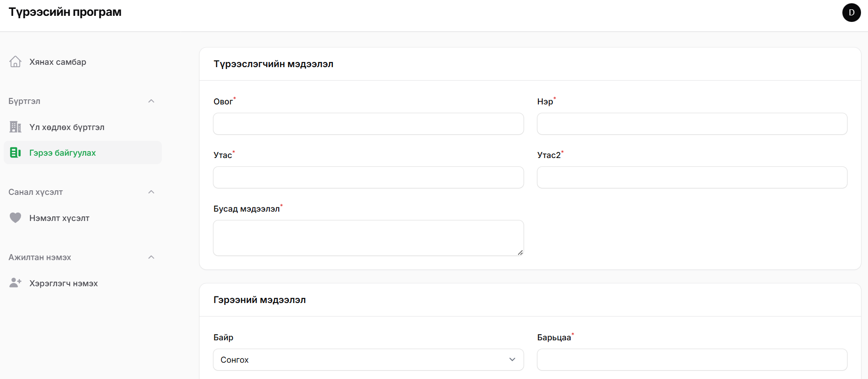Click the home icon beside Хянах самбар
The width and height of the screenshot is (868, 379).
[x=15, y=62]
